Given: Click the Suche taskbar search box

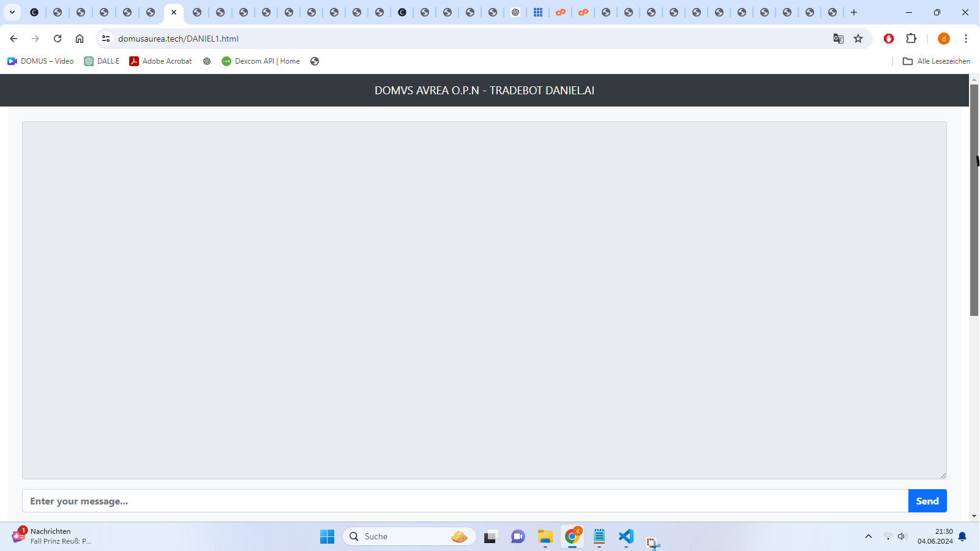Looking at the screenshot, I should [410, 536].
